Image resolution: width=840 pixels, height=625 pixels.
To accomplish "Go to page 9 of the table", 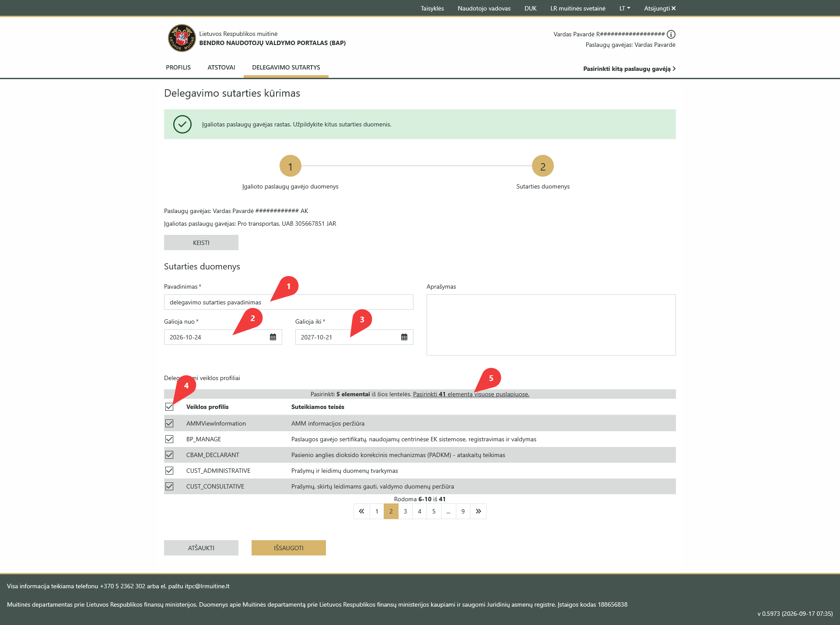I will point(463,511).
